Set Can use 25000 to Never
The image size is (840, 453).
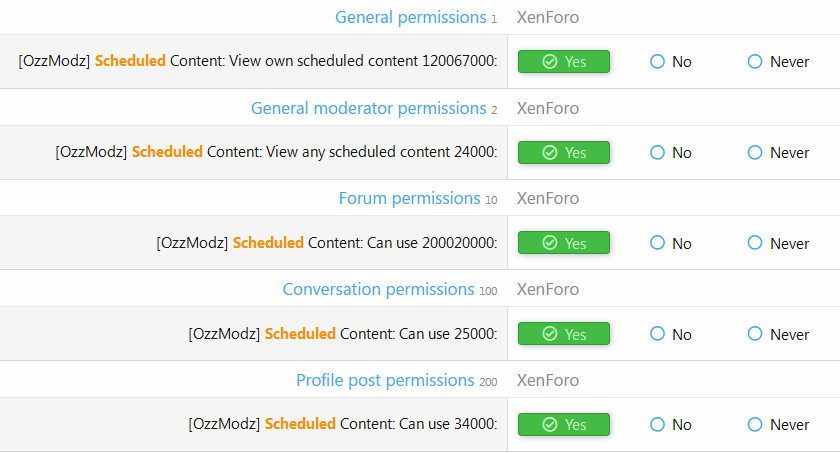tap(756, 334)
